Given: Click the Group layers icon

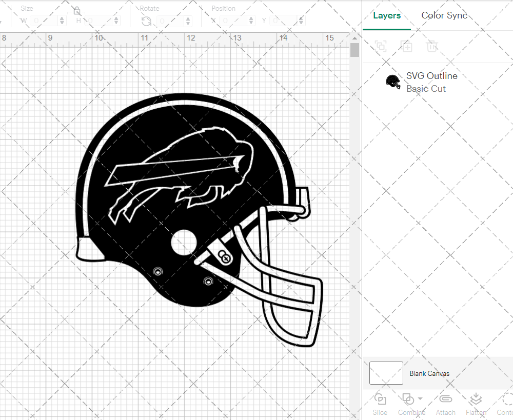Looking at the screenshot, I should pyautogui.click(x=381, y=46).
